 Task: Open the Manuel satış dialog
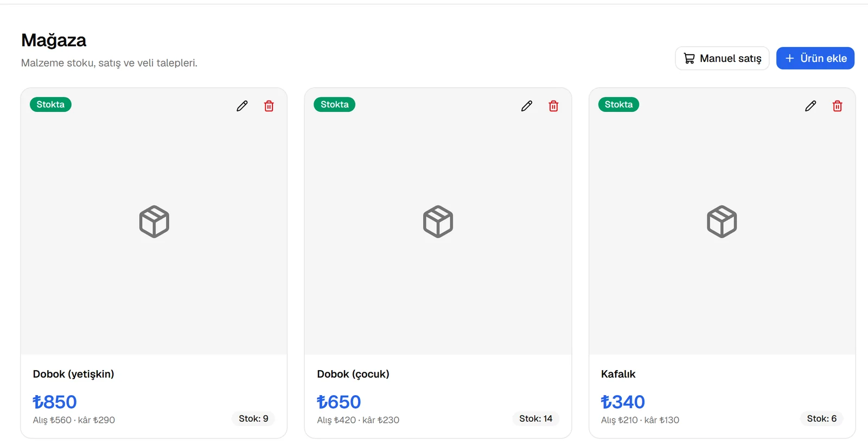[722, 58]
